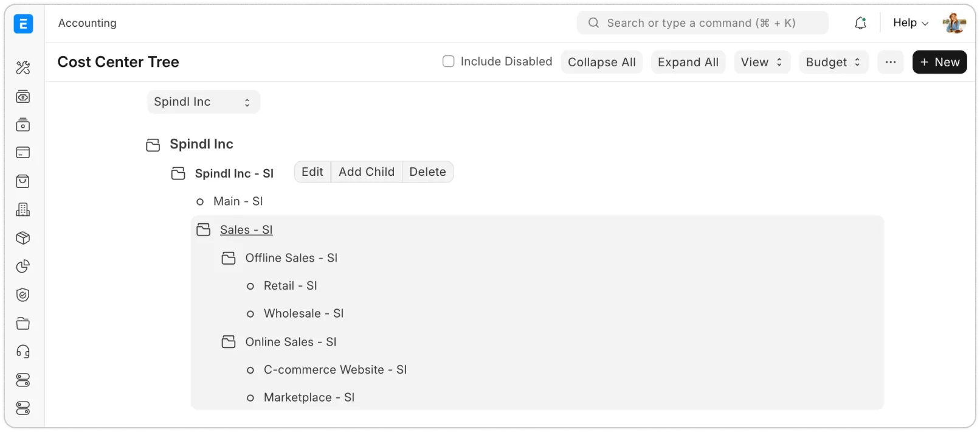Screen dimensions: 980x432
Task: Open the View dropdown
Action: (x=762, y=62)
